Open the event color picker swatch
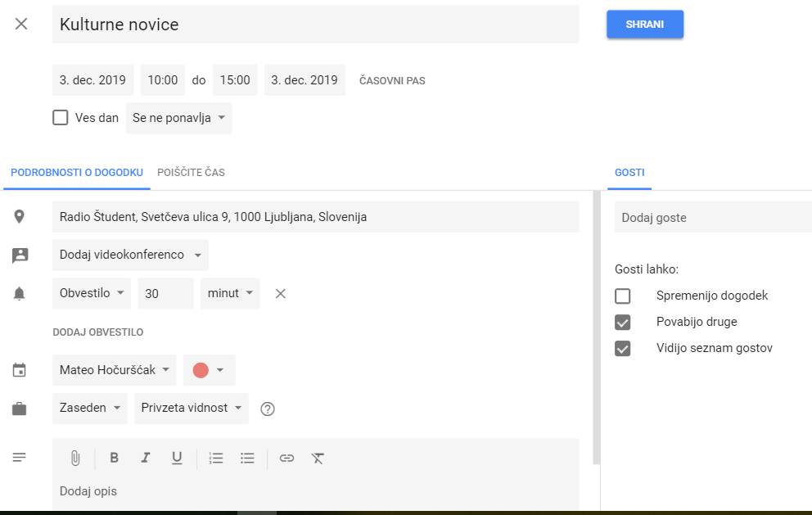This screenshot has height=515, width=812. pyautogui.click(x=209, y=370)
